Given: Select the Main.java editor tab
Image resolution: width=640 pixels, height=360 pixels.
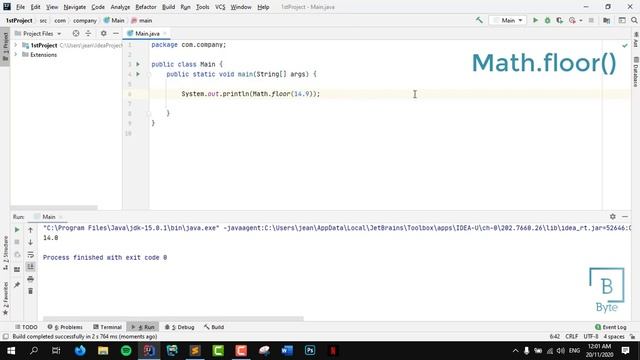Looking at the screenshot, I should click(147, 33).
